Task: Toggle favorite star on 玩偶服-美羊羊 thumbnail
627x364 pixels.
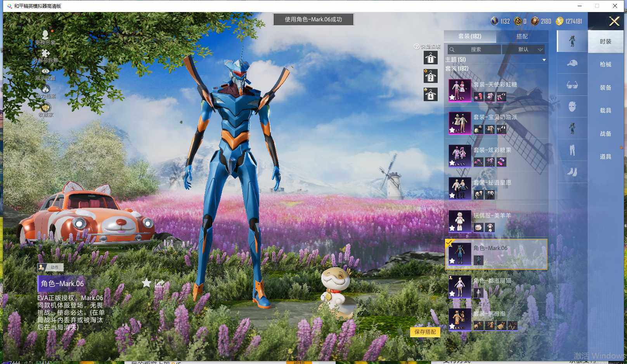Action: [x=452, y=229]
